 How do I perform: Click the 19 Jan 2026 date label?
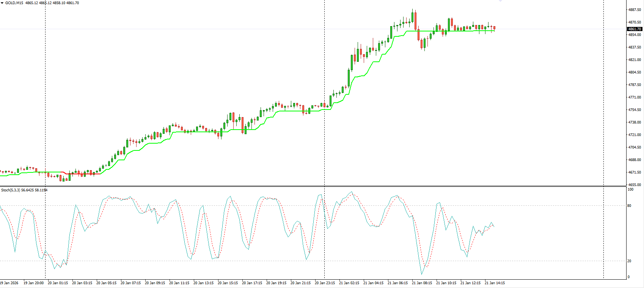[x=9, y=283]
